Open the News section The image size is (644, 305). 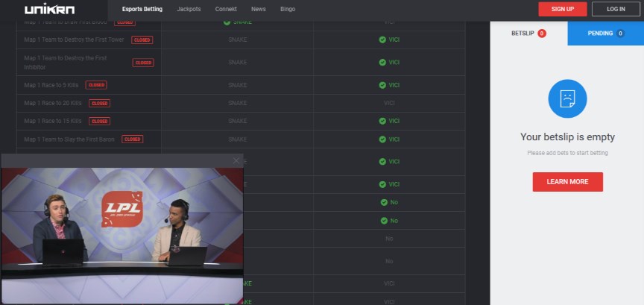click(x=259, y=9)
